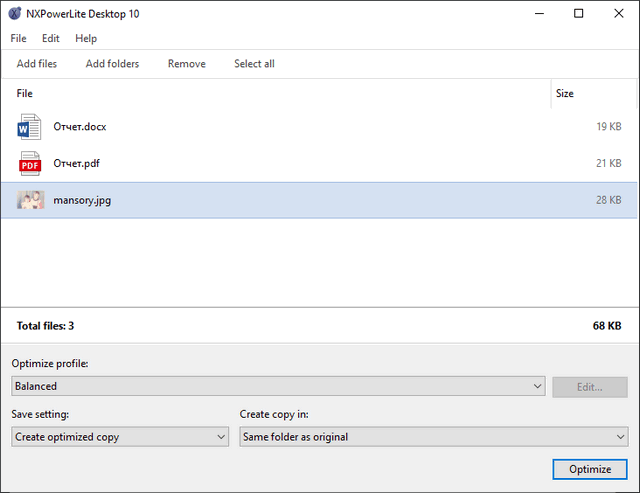Select the Отчет.docx file name

tap(80, 127)
